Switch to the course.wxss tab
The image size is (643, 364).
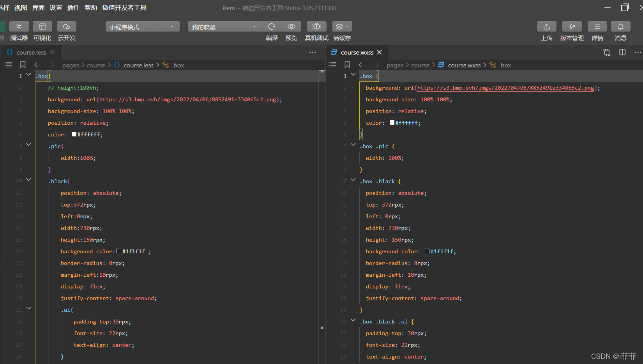click(x=357, y=52)
